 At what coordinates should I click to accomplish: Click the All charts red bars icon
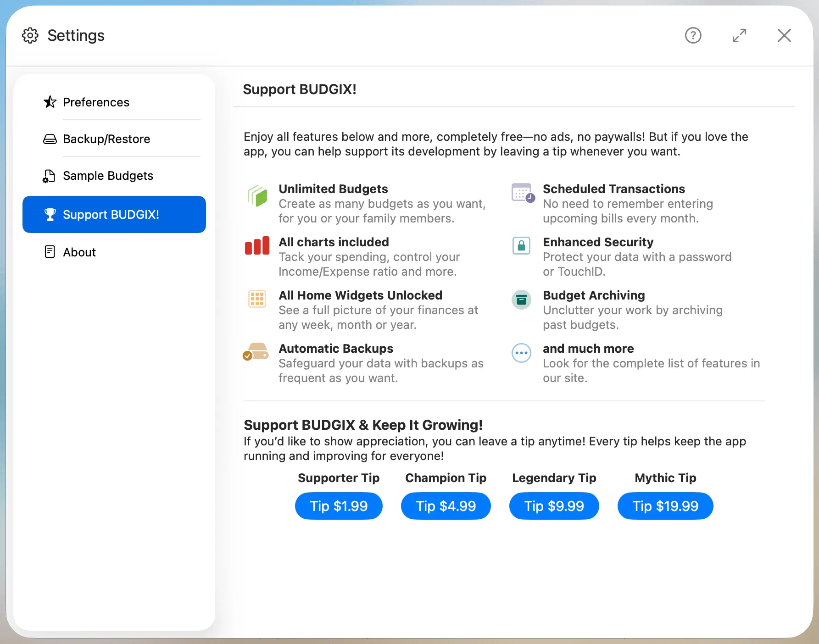coord(257,246)
